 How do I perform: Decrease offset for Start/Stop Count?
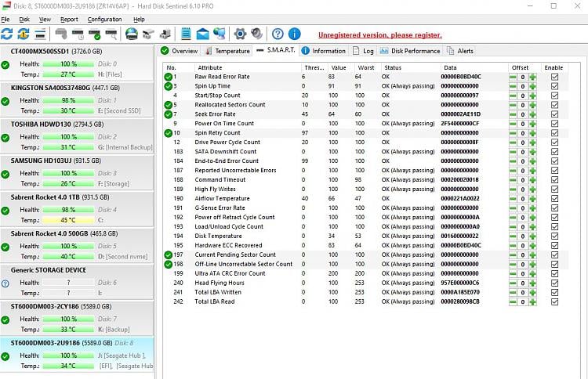(x=513, y=96)
